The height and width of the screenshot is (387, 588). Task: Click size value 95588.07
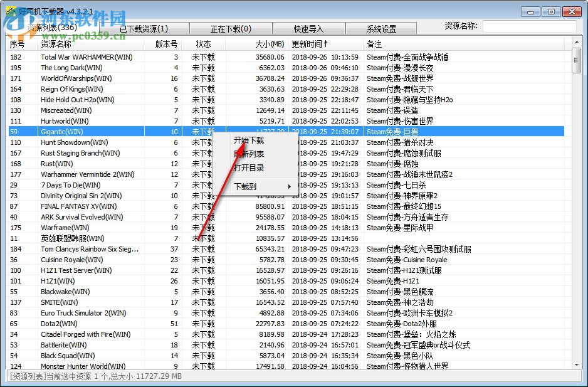pyautogui.click(x=270, y=217)
